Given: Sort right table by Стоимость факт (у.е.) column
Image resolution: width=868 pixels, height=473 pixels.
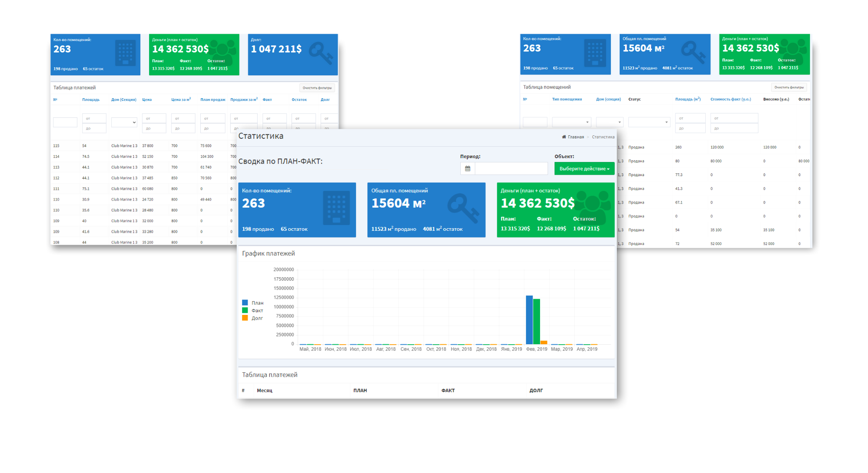Looking at the screenshot, I should [x=730, y=99].
